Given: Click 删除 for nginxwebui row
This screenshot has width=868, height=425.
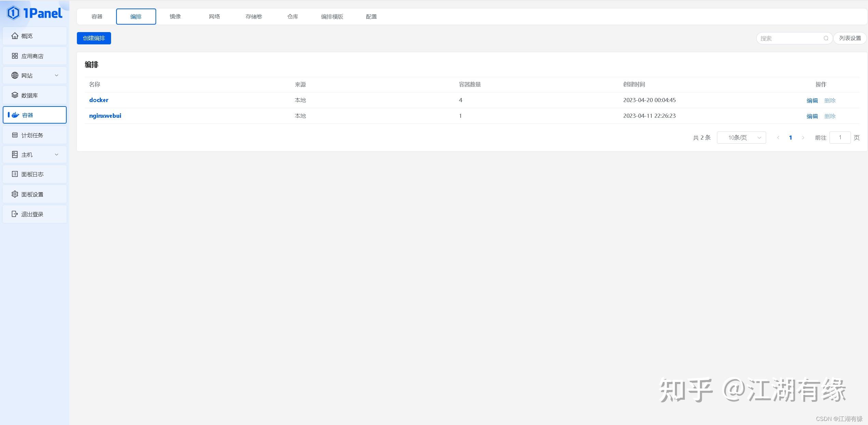Looking at the screenshot, I should click(x=830, y=116).
